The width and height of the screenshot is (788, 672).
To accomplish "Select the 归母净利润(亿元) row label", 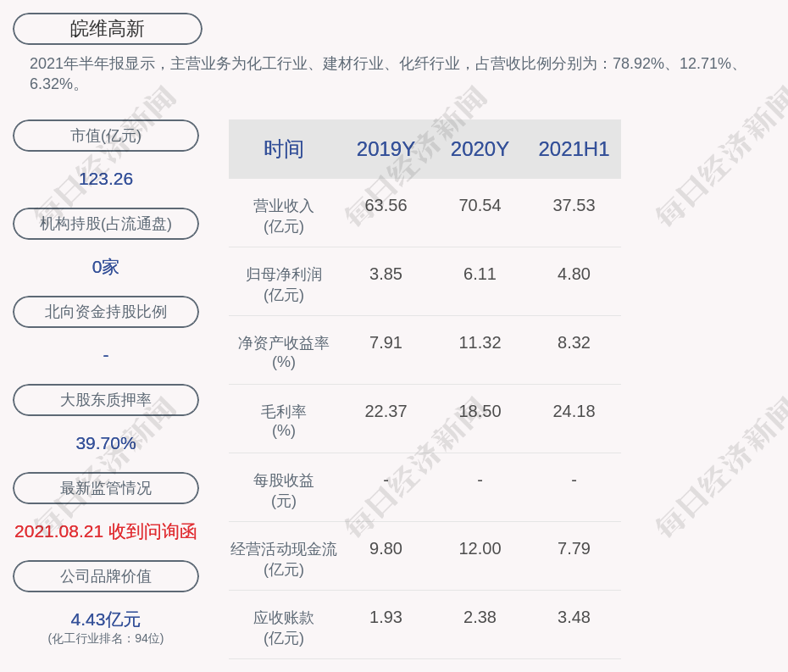I will click(284, 285).
